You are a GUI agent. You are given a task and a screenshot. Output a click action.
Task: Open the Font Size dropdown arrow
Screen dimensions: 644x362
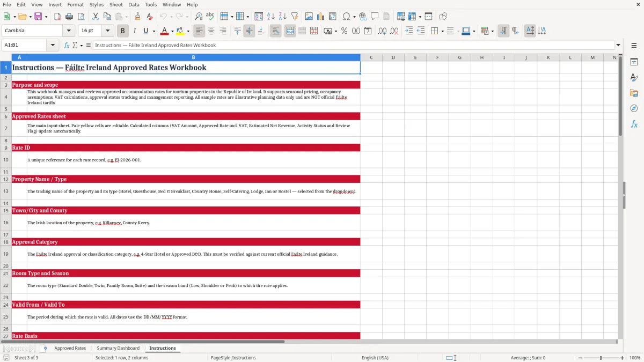click(x=107, y=31)
